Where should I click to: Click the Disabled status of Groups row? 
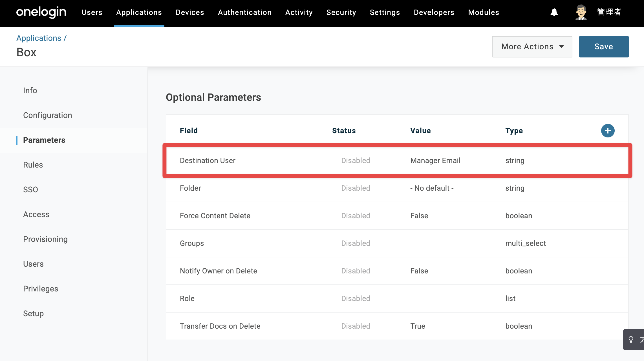coord(356,243)
